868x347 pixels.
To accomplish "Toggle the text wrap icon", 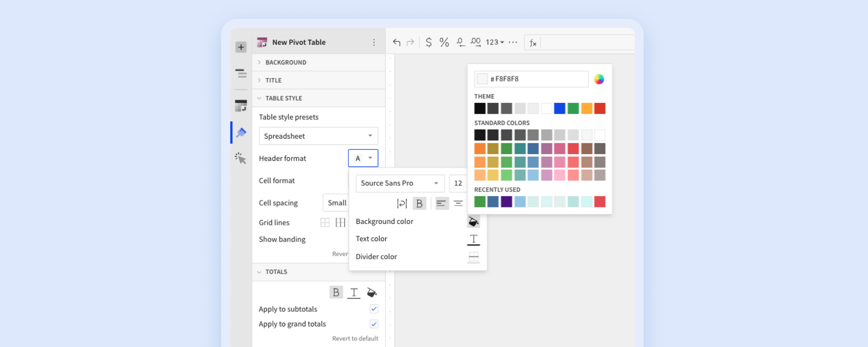I will (x=402, y=203).
